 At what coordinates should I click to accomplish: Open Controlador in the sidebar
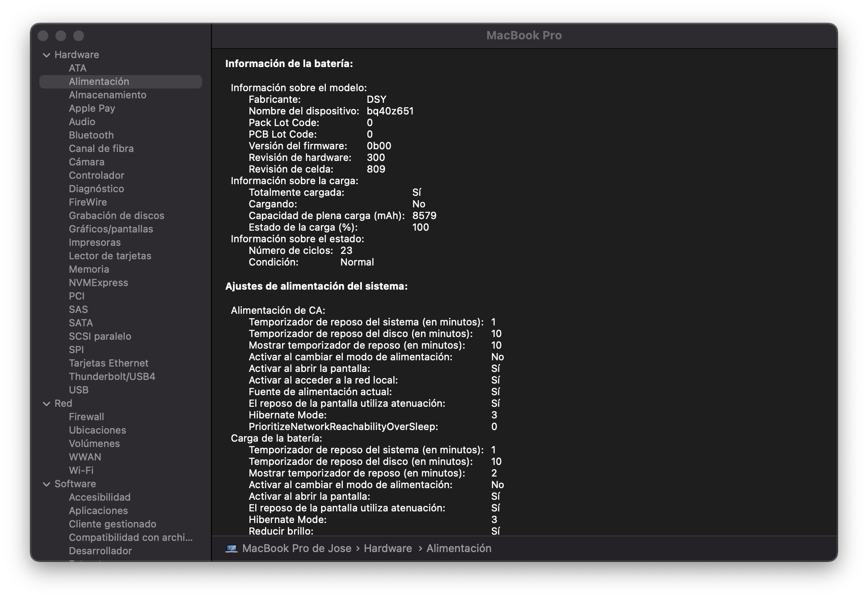point(96,175)
